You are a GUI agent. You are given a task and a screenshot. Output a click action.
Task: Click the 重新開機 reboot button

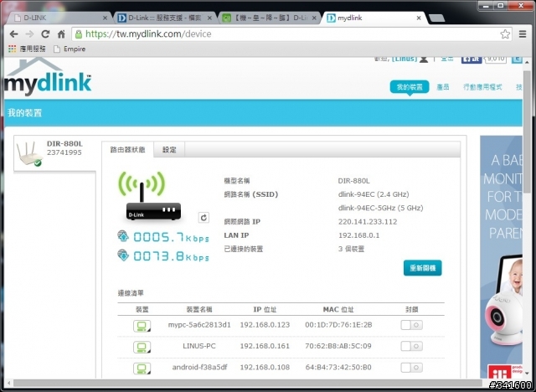(422, 268)
